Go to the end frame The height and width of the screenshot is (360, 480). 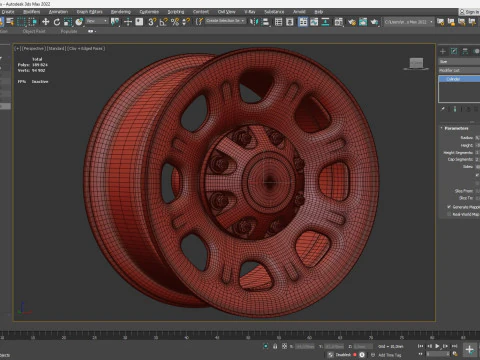click(454, 346)
